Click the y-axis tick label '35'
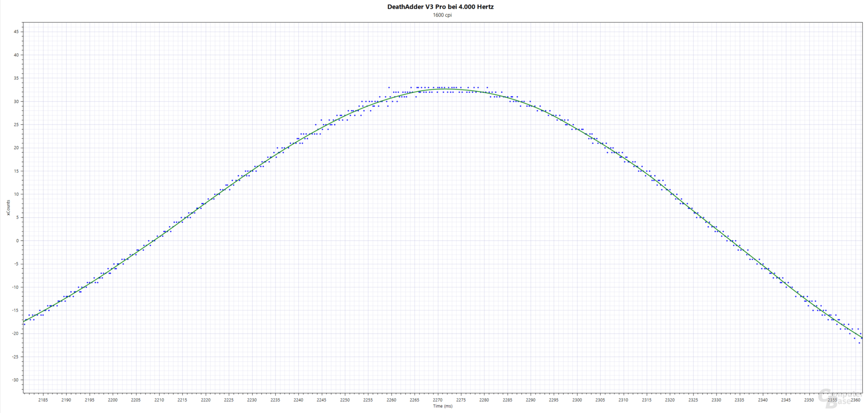Image resolution: width=868 pixels, height=413 pixels. pyautogui.click(x=16, y=78)
